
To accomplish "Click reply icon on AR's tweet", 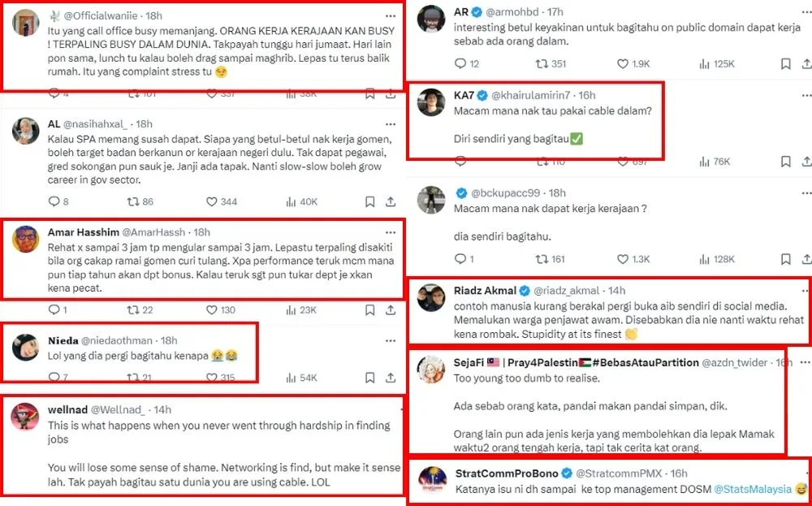I will point(461,63).
